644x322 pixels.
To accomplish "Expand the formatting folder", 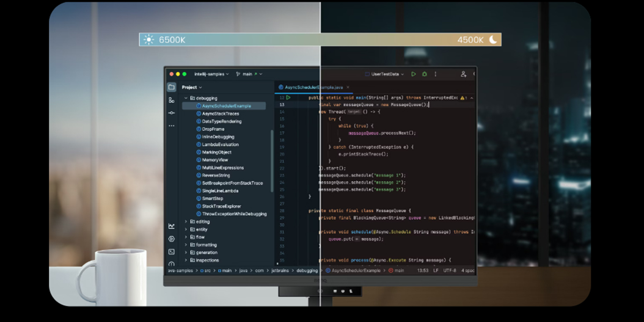I will click(x=186, y=245).
